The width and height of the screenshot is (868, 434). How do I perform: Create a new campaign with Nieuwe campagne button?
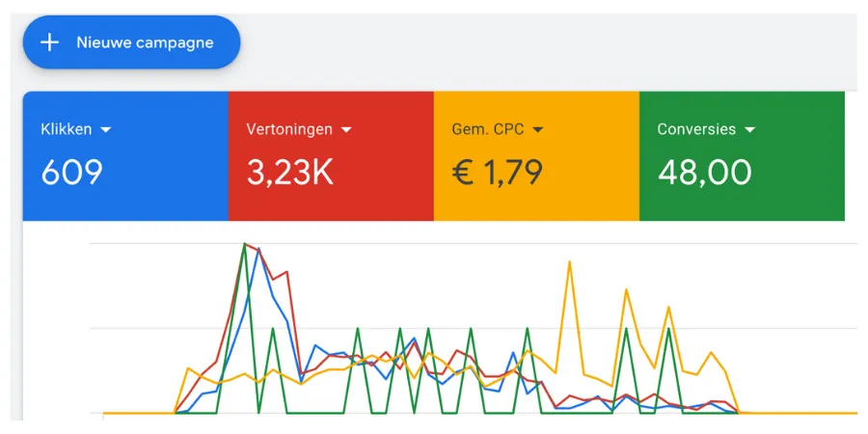point(132,42)
